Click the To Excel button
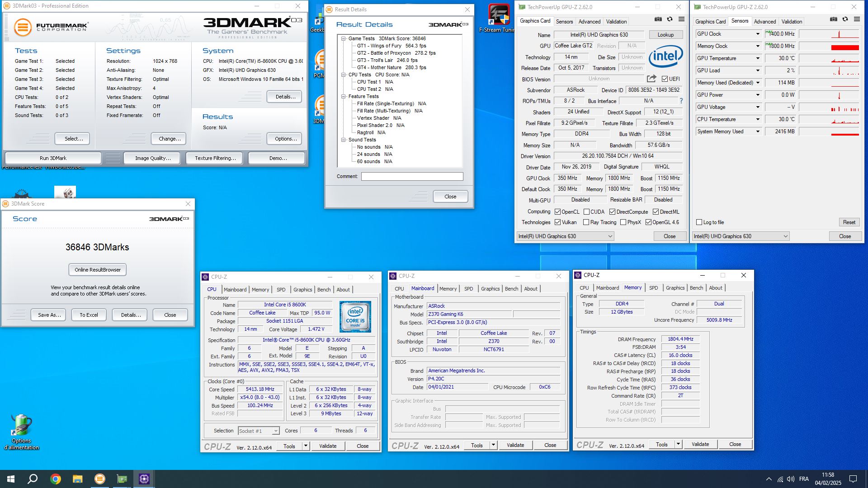 tap(89, 315)
